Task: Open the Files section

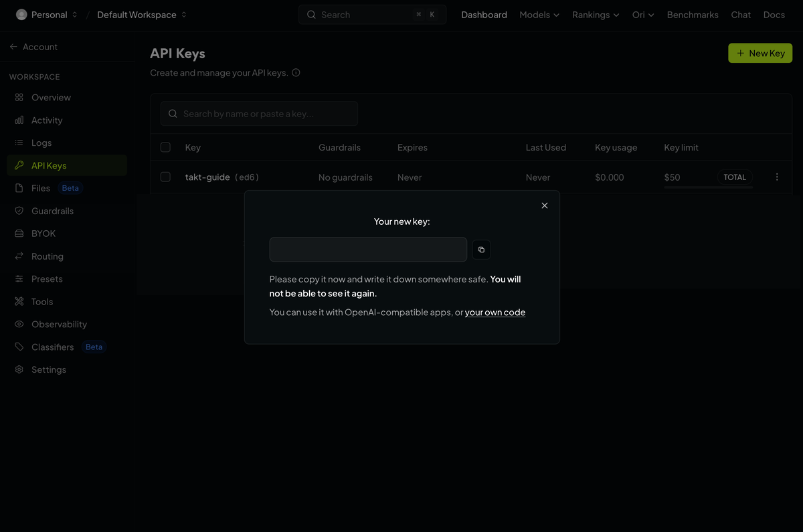Action: (67, 188)
